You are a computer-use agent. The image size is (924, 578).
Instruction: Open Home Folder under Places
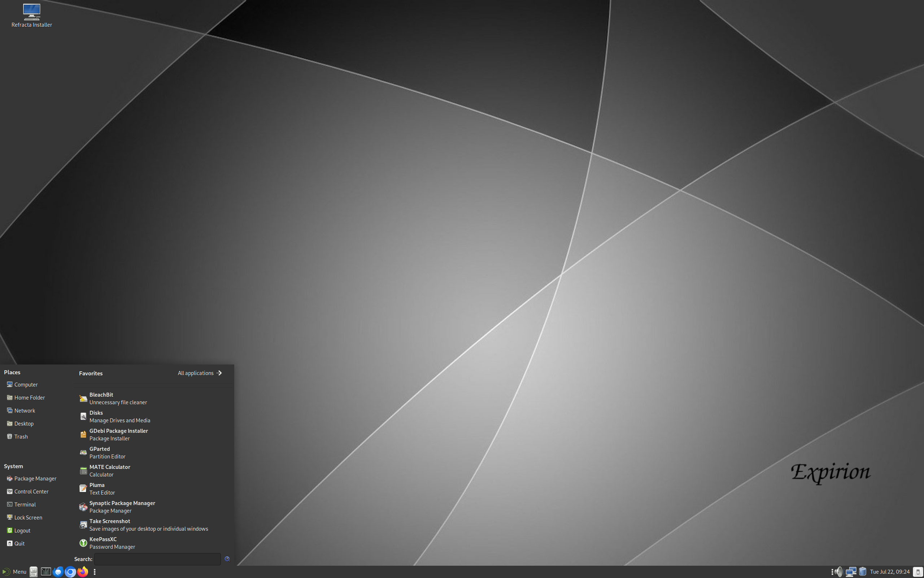(x=26, y=398)
